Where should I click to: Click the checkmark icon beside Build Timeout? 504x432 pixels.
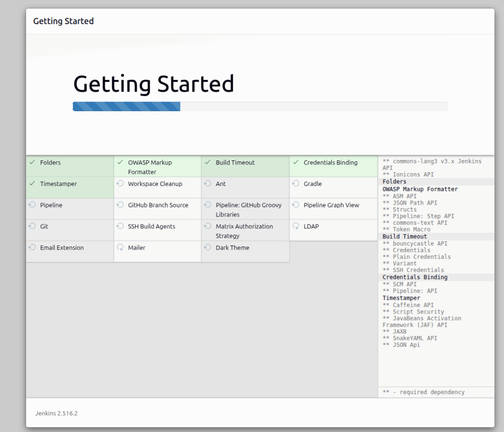(x=207, y=162)
